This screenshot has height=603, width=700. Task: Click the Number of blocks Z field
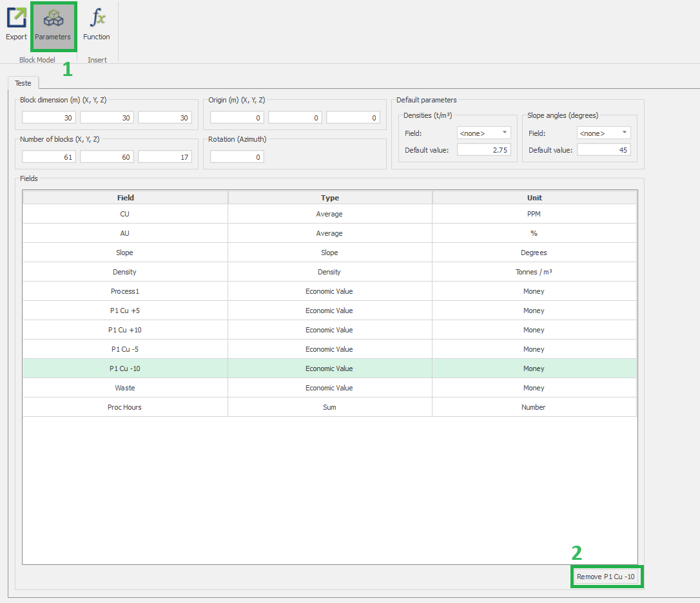(x=165, y=157)
